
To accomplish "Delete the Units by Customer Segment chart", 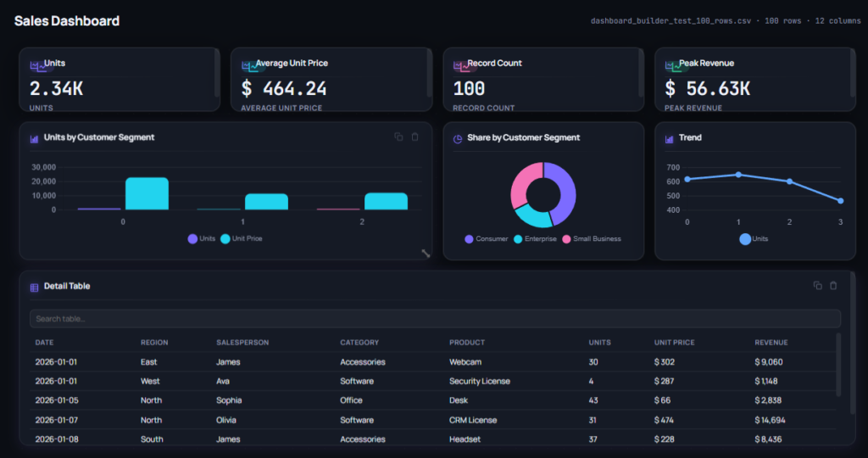I will [415, 137].
